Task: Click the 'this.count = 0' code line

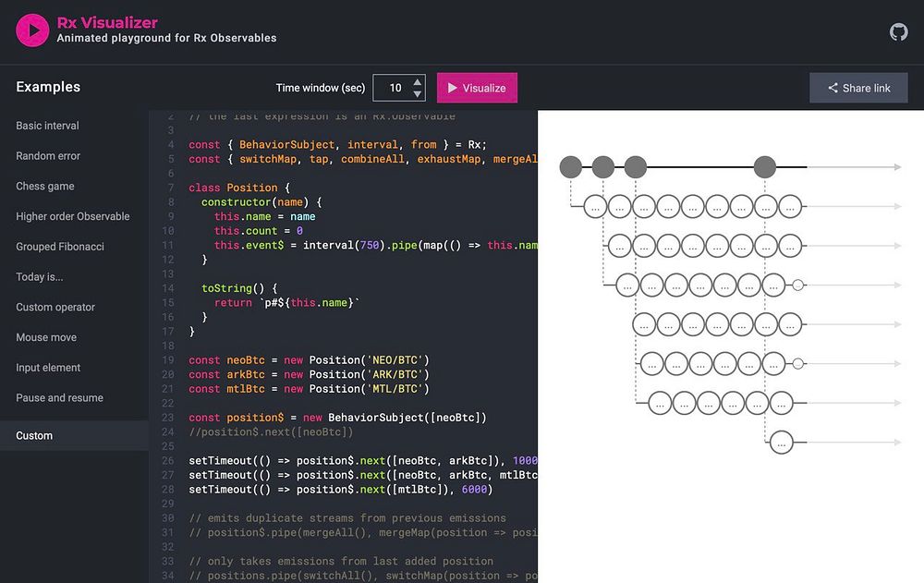Action: 258,230
